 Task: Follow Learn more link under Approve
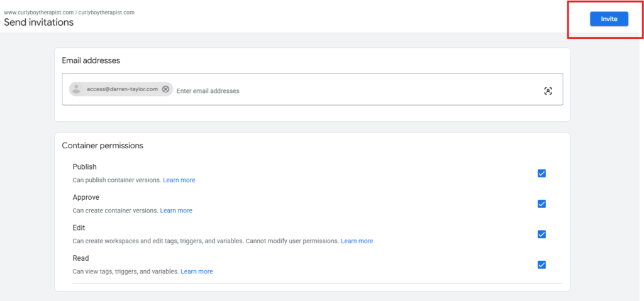pyautogui.click(x=176, y=211)
